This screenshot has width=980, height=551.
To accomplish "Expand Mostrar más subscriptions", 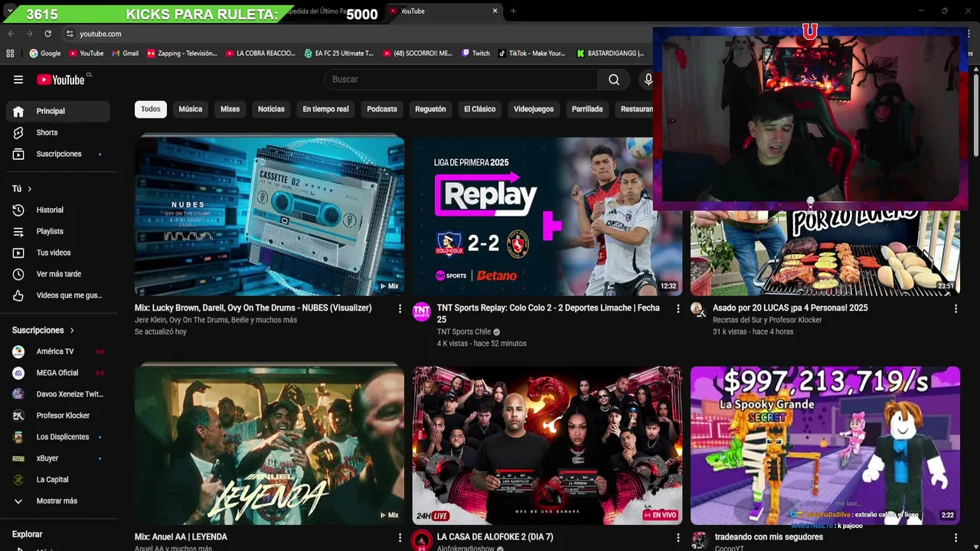I will tap(58, 500).
